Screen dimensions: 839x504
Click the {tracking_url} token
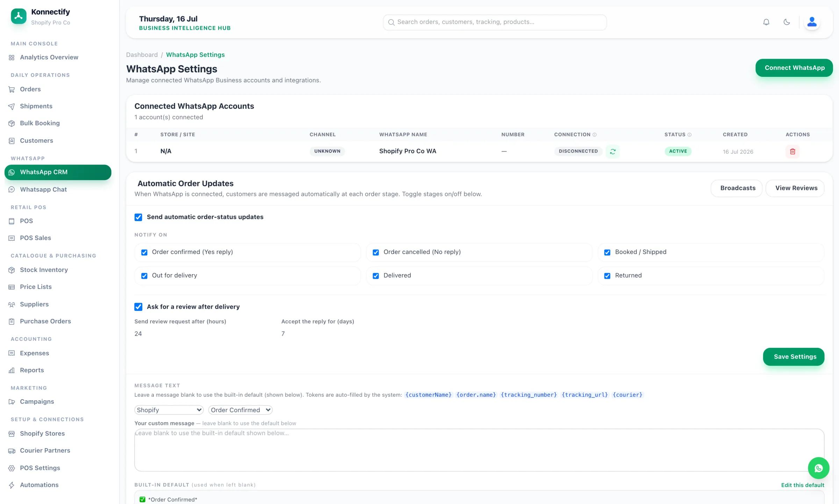pos(585,395)
